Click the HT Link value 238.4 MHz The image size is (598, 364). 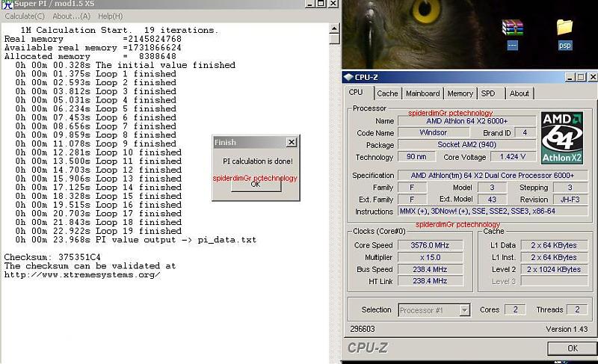coord(430,281)
